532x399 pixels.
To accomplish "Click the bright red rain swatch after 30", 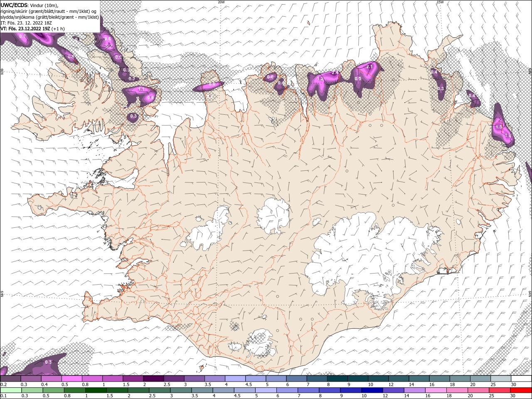I will pyautogui.click(x=521, y=390).
